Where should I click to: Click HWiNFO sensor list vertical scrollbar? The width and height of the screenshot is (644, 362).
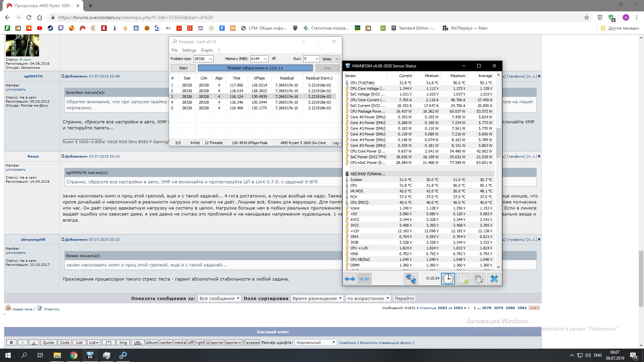(x=498, y=142)
